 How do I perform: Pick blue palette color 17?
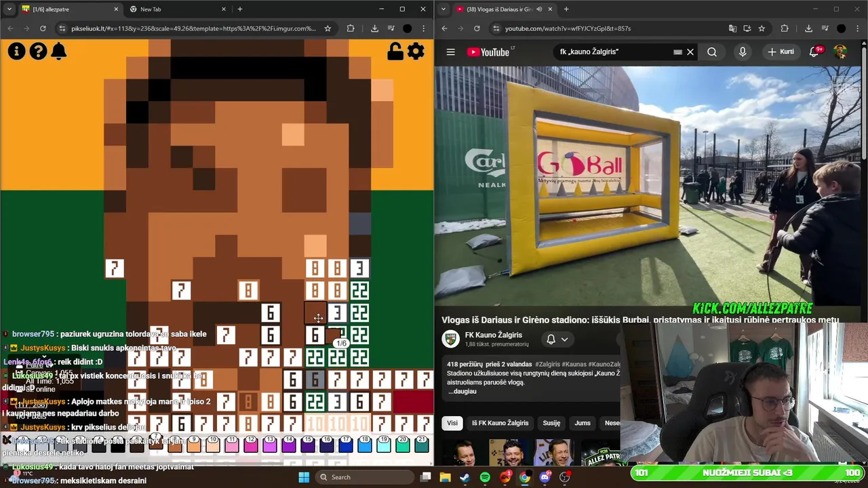346,444
